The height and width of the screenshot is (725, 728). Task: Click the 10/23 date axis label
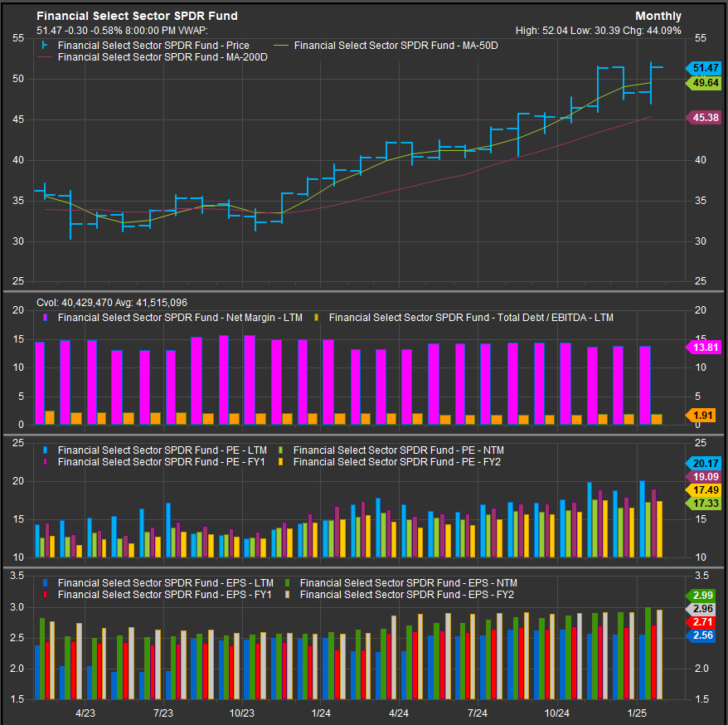coord(242,713)
